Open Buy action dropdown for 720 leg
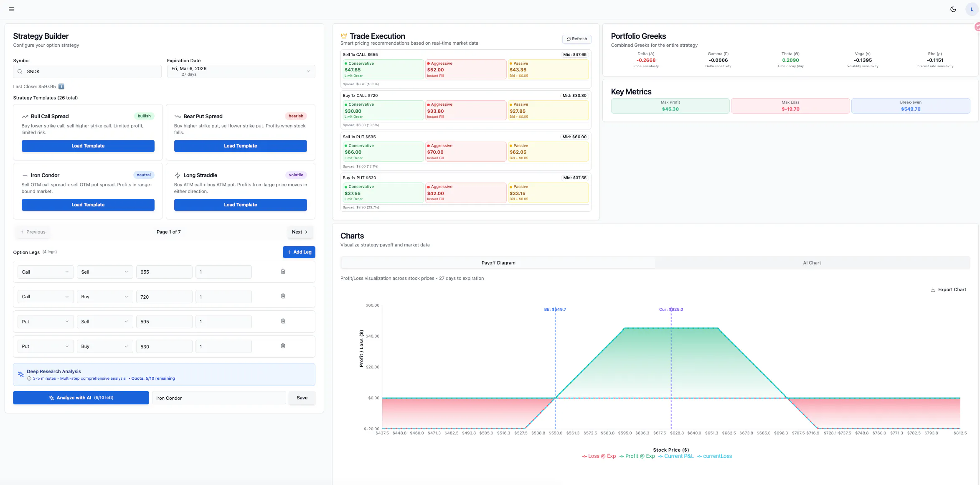This screenshot has height=485, width=980. (105, 297)
